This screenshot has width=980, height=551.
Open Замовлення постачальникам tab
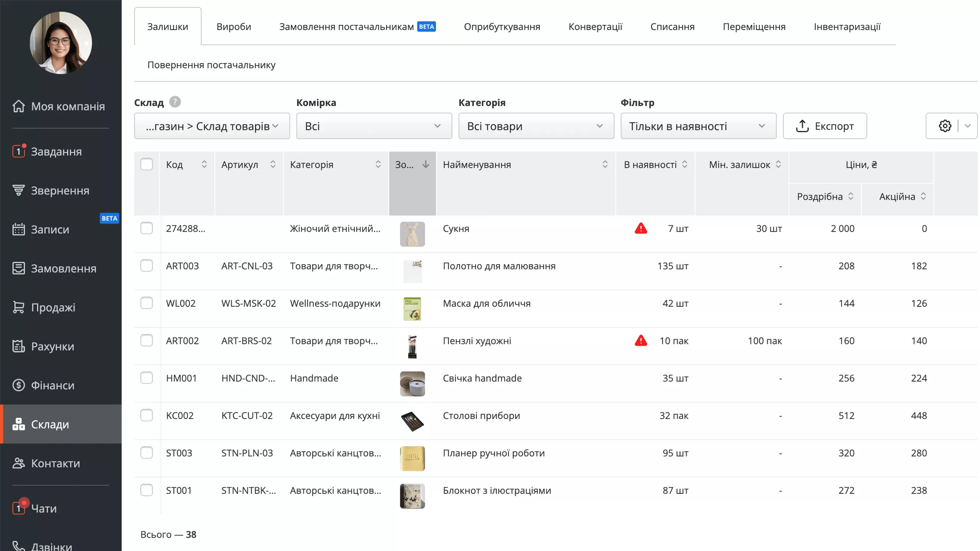click(x=357, y=26)
